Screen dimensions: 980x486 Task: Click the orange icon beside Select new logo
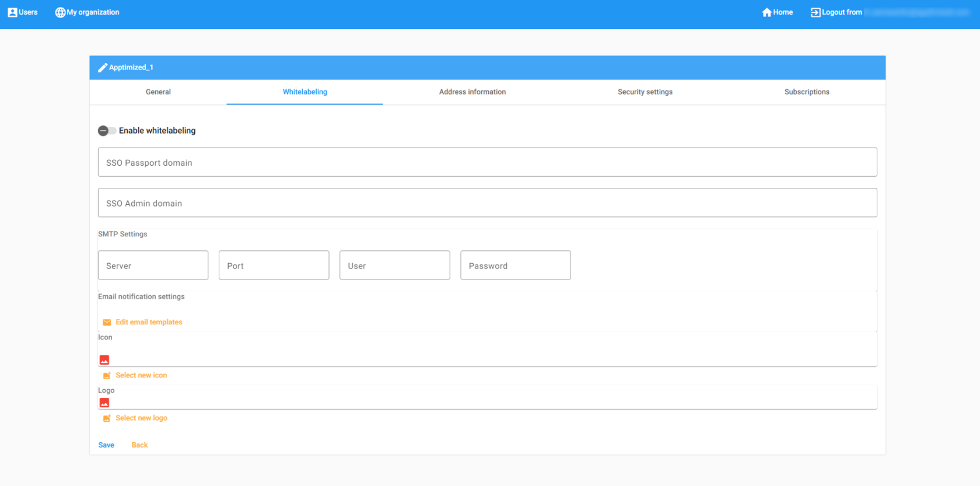pos(107,418)
